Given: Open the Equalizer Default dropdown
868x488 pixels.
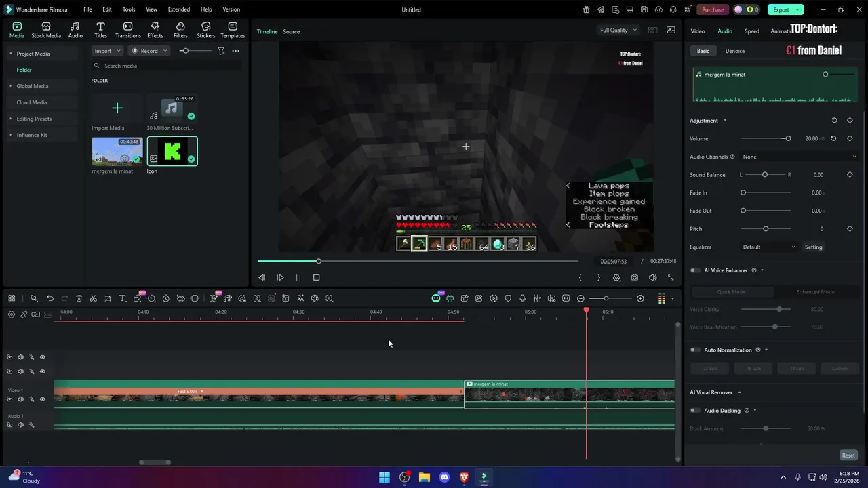Looking at the screenshot, I should pyautogui.click(x=769, y=247).
